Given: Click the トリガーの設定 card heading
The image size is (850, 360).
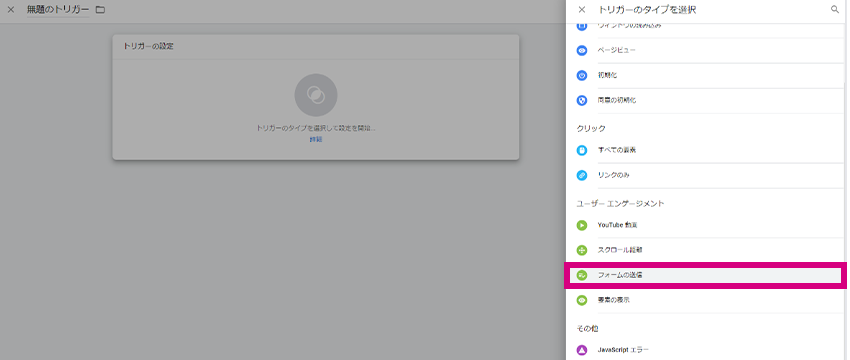Looking at the screenshot, I should tap(148, 46).
